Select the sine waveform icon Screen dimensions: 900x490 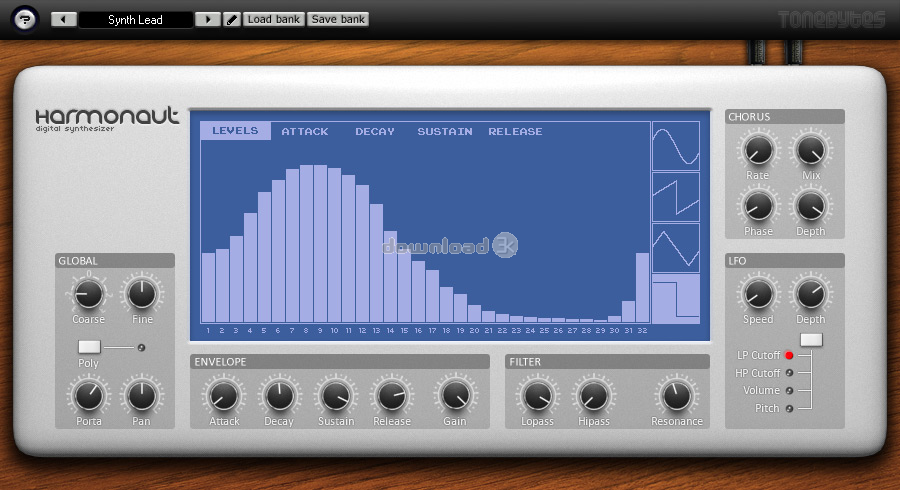tap(676, 147)
